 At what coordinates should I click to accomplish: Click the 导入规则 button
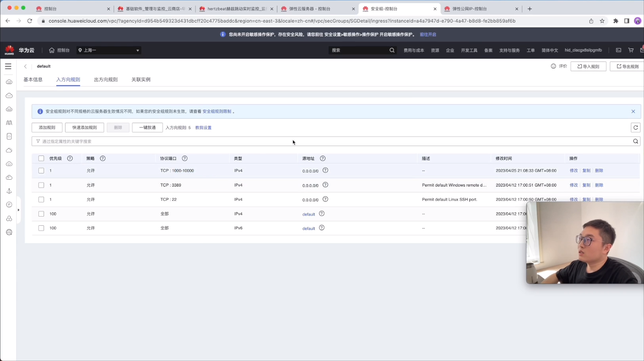[x=589, y=66]
